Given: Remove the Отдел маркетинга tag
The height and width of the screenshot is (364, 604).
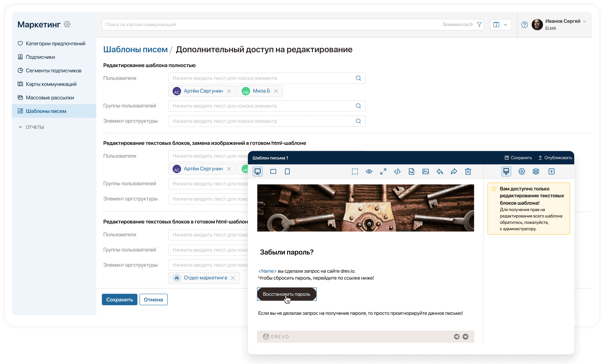Looking at the screenshot, I should (x=233, y=278).
